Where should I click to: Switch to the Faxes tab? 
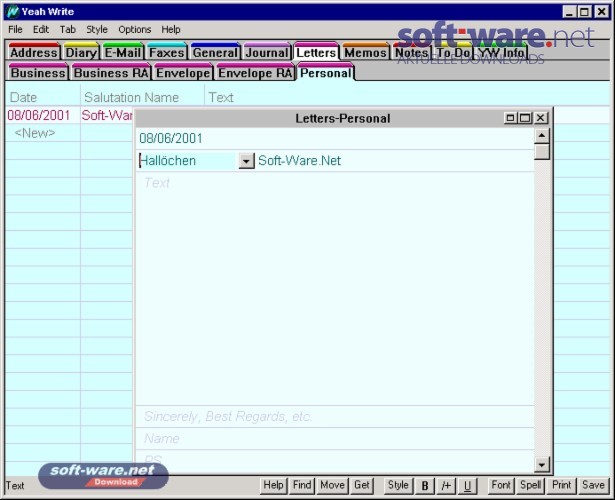167,52
